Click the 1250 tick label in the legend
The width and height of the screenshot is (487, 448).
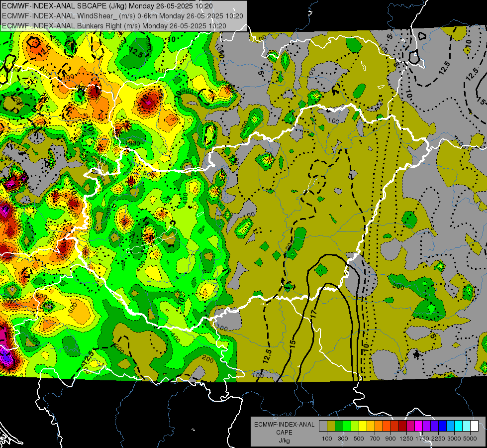(x=406, y=439)
